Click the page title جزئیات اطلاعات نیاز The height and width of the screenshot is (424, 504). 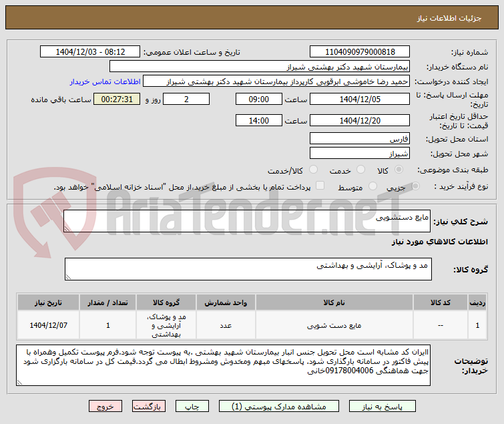pos(449,18)
